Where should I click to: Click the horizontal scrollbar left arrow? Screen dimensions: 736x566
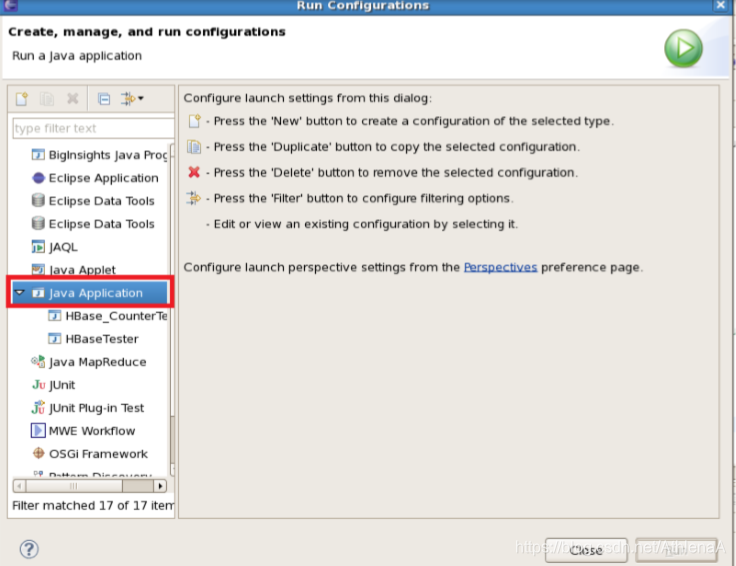(x=19, y=486)
